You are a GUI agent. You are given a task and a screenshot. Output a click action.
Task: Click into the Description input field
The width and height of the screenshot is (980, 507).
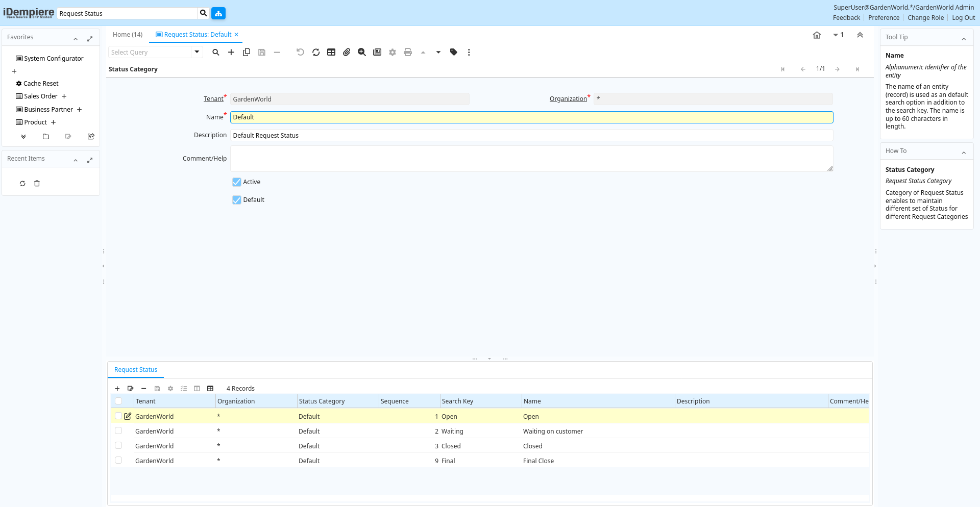531,136
